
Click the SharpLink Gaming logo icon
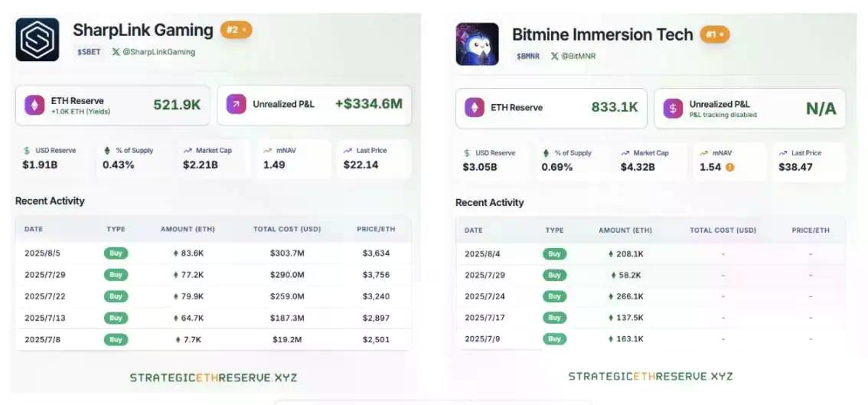38,40
